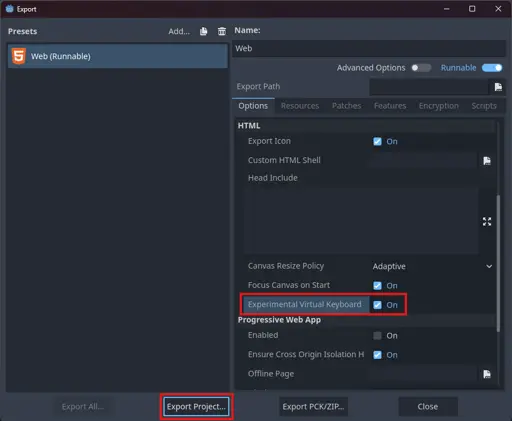Open Export Path file browser icon
The height and width of the screenshot is (421, 512).
[x=498, y=87]
